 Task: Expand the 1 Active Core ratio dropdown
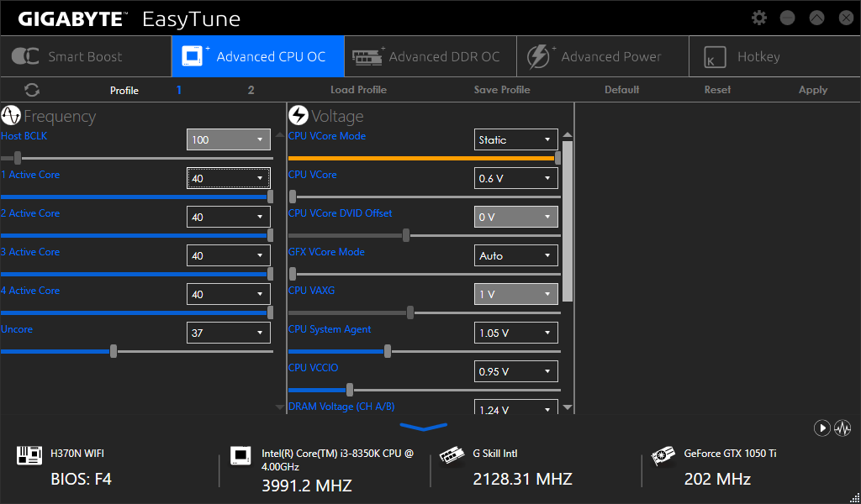pos(229,178)
